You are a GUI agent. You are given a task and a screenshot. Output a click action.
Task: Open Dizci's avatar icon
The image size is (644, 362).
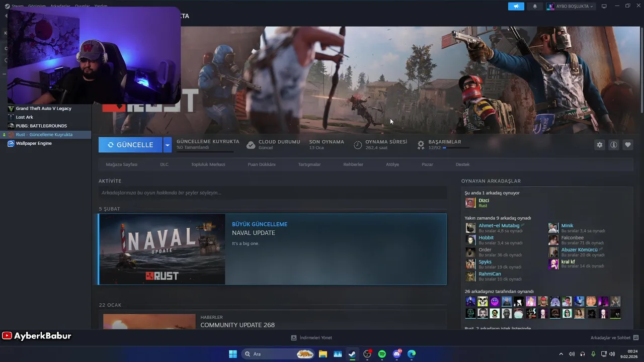pos(470,203)
